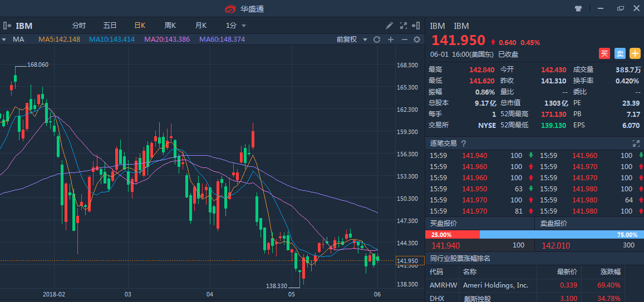
Task: Expand the 逐笔交易 panel
Action: tap(636, 143)
